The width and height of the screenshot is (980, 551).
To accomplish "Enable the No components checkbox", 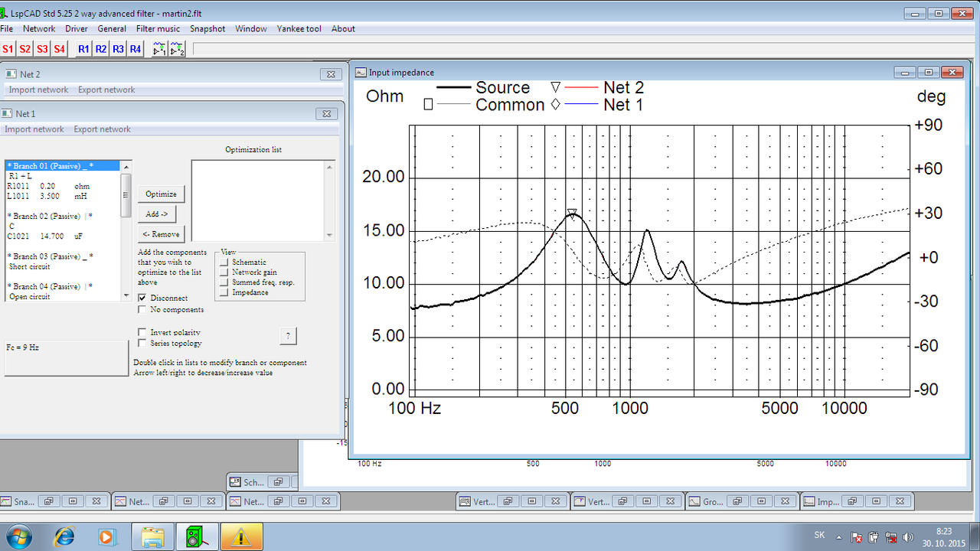I will pos(142,310).
